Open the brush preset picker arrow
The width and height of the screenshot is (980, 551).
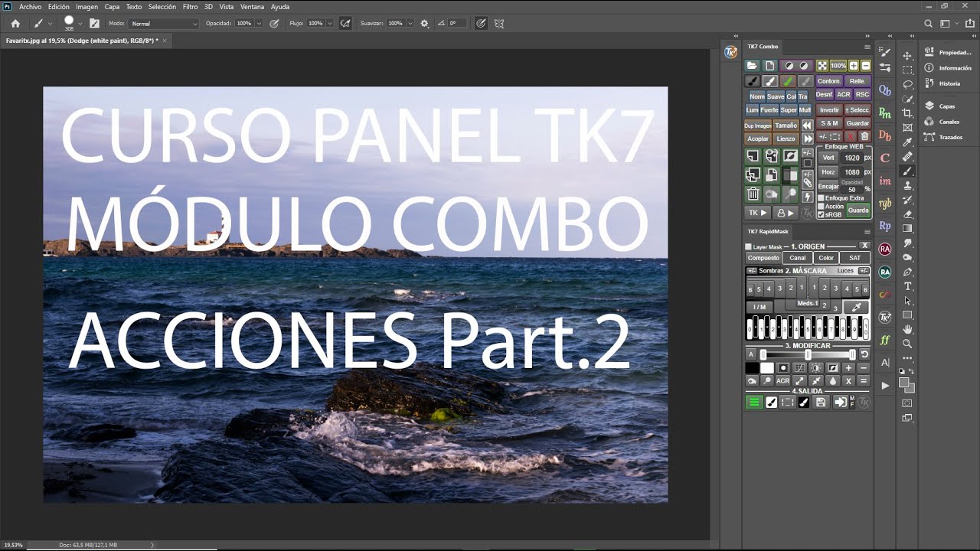click(80, 24)
